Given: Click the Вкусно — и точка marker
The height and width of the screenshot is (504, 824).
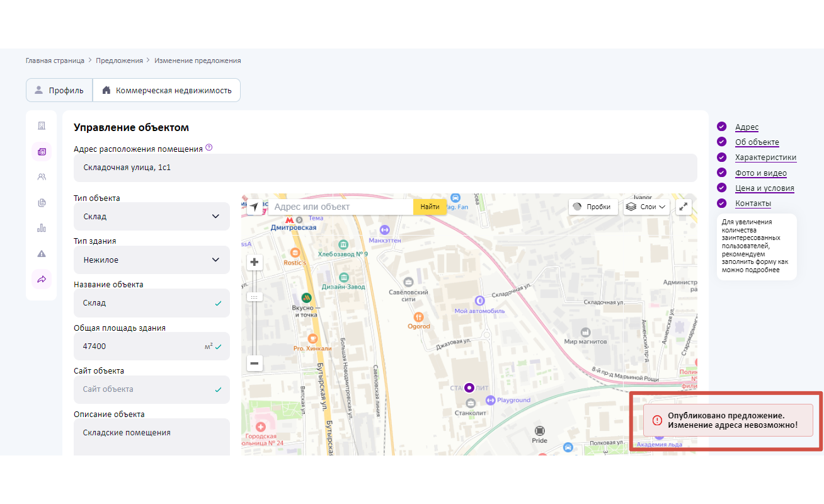Looking at the screenshot, I should 306,297.
